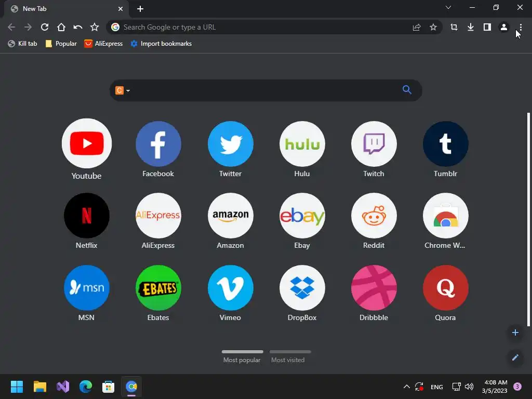Open the AliExpress bookmark
Screen dimensions: 532x399
pyautogui.click(x=103, y=44)
